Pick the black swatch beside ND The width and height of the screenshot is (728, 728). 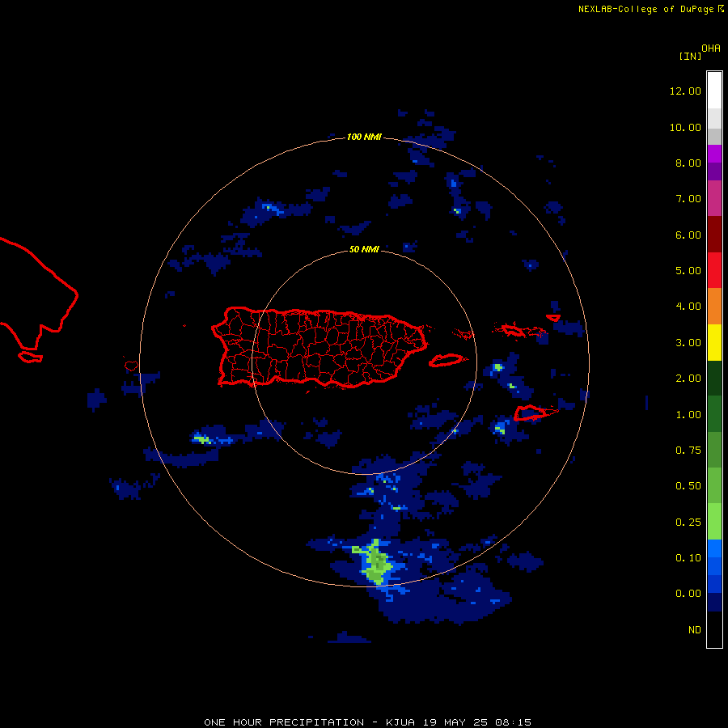(714, 629)
